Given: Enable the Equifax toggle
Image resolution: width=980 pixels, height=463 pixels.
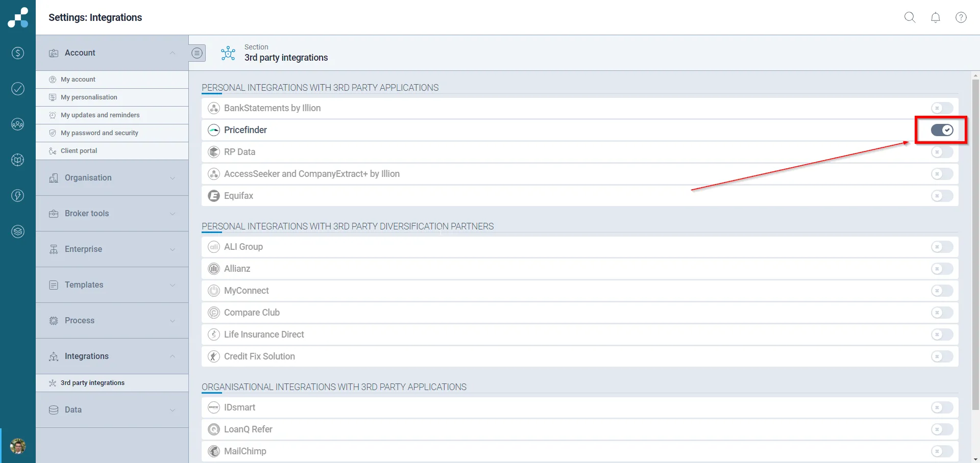Looking at the screenshot, I should click(x=942, y=196).
